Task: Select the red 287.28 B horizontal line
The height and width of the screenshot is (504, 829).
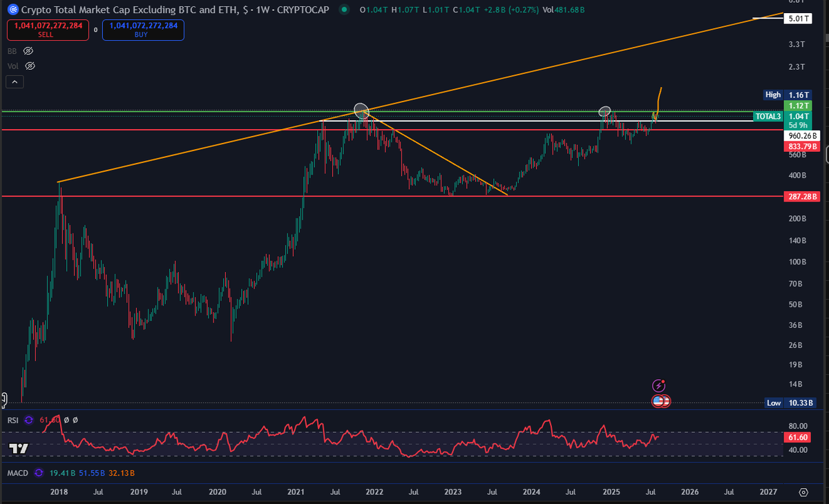Action: [392, 197]
